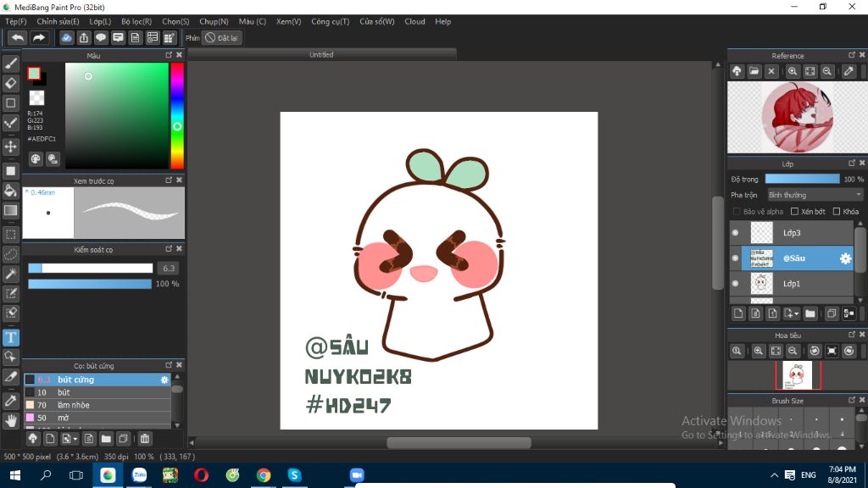
Task: Add a new layer in layer panel
Action: 738,313
